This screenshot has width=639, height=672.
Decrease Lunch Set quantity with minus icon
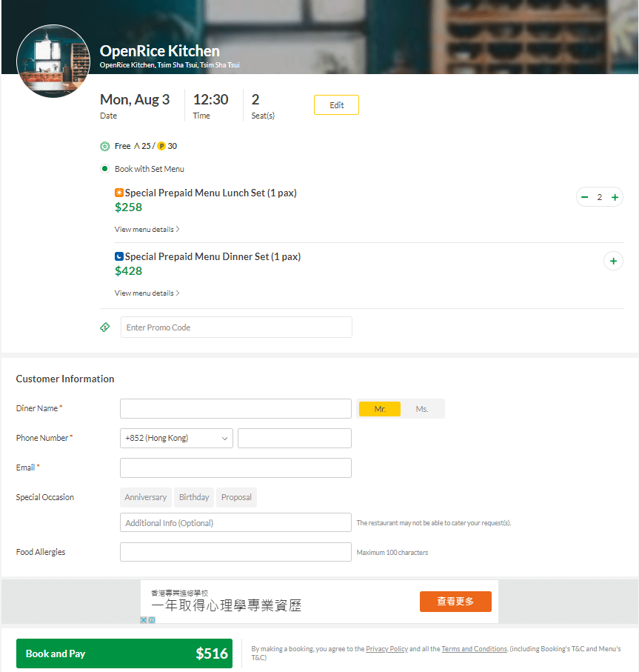(585, 197)
